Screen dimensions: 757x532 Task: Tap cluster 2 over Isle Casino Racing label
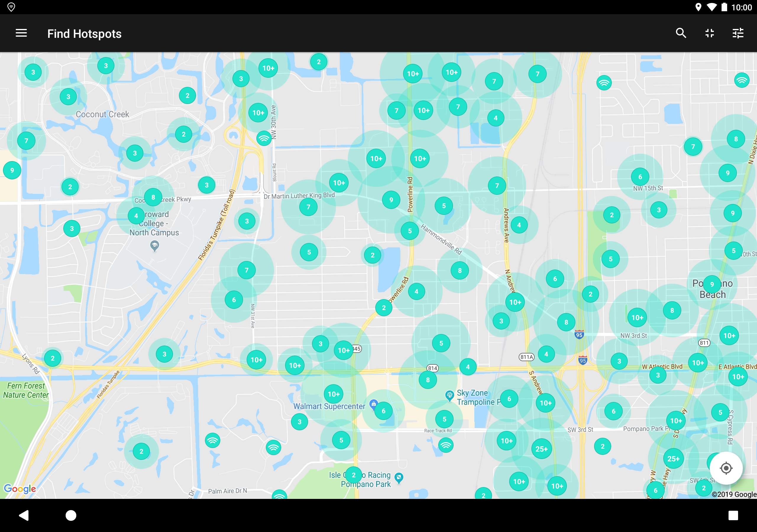point(353,475)
